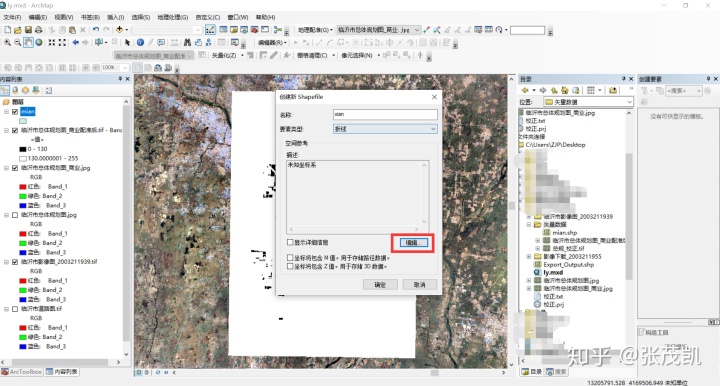
Task: Create a new map document
Action: (8, 30)
